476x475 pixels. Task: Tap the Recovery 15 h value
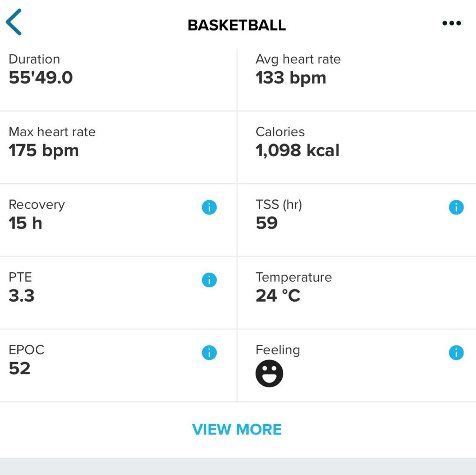pyautogui.click(x=26, y=223)
